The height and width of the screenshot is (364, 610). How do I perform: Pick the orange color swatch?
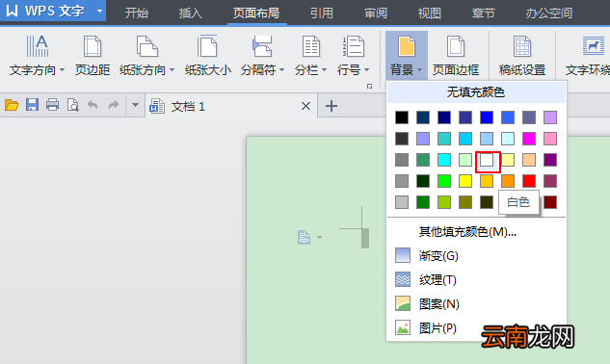[508, 181]
